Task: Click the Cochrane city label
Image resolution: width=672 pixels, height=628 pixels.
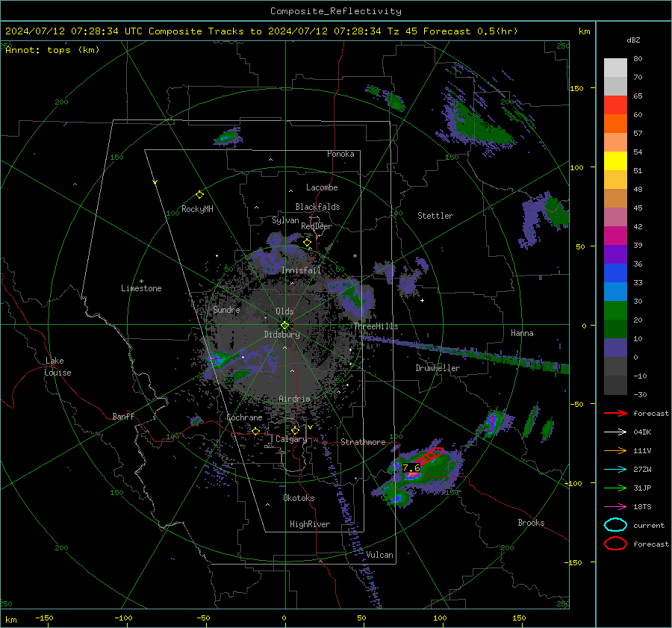Action: pyautogui.click(x=244, y=417)
